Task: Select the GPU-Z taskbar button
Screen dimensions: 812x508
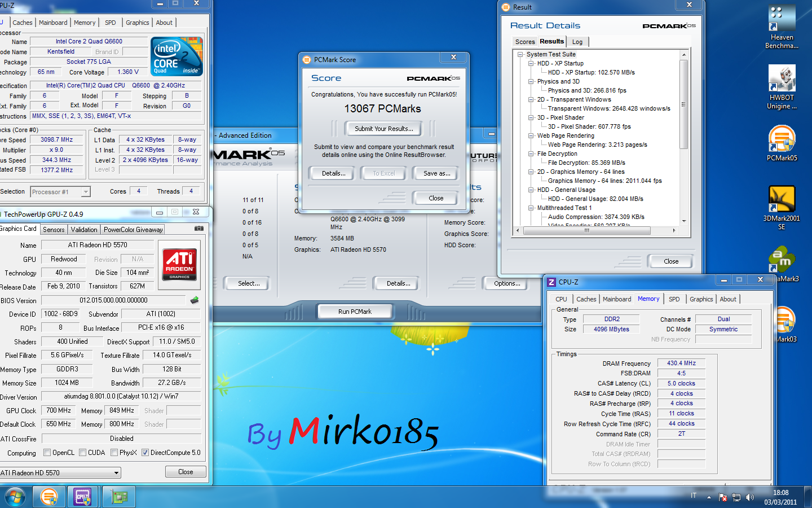Action: click(x=118, y=497)
